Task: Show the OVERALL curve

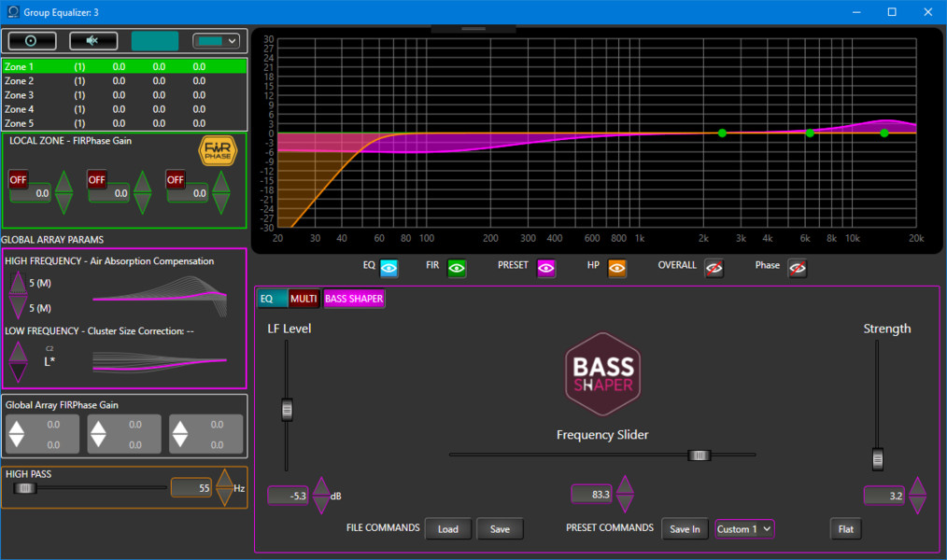Action: point(714,268)
